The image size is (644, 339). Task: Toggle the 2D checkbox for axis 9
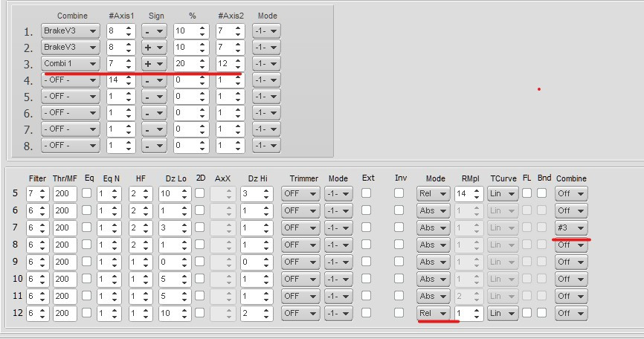199,261
